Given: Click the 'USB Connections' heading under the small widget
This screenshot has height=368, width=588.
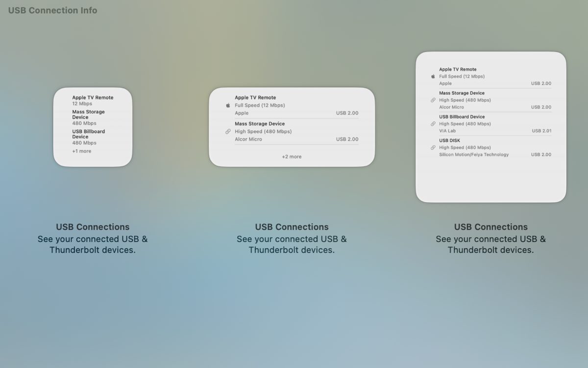Looking at the screenshot, I should tap(93, 227).
